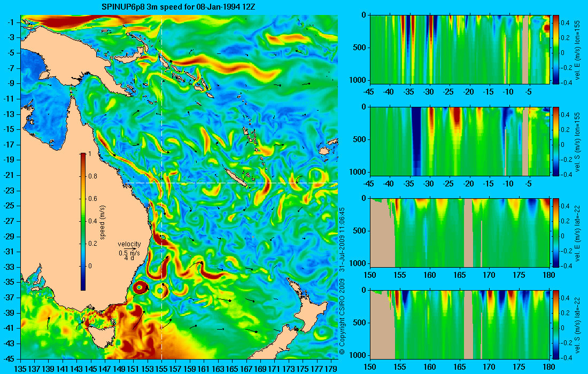The width and height of the screenshot is (588, 374).
Task: Click the '-45' latitude tick on the main map
Action: [8, 359]
